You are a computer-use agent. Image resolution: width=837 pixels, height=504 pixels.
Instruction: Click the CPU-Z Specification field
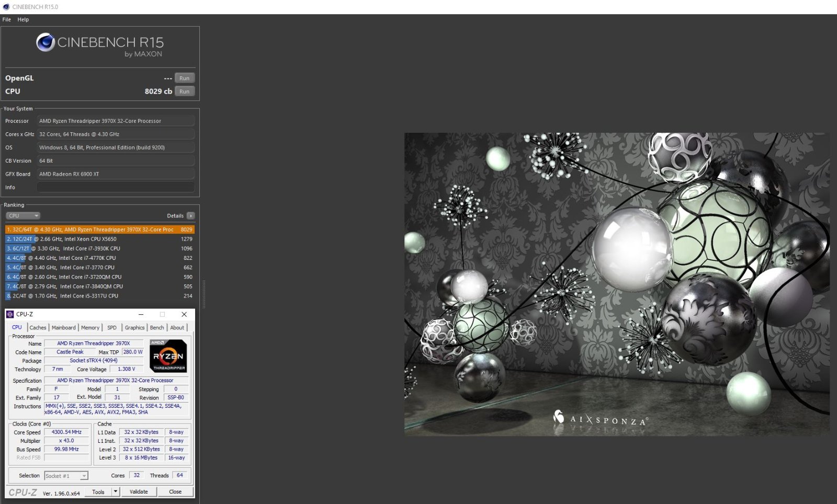pyautogui.click(x=116, y=381)
